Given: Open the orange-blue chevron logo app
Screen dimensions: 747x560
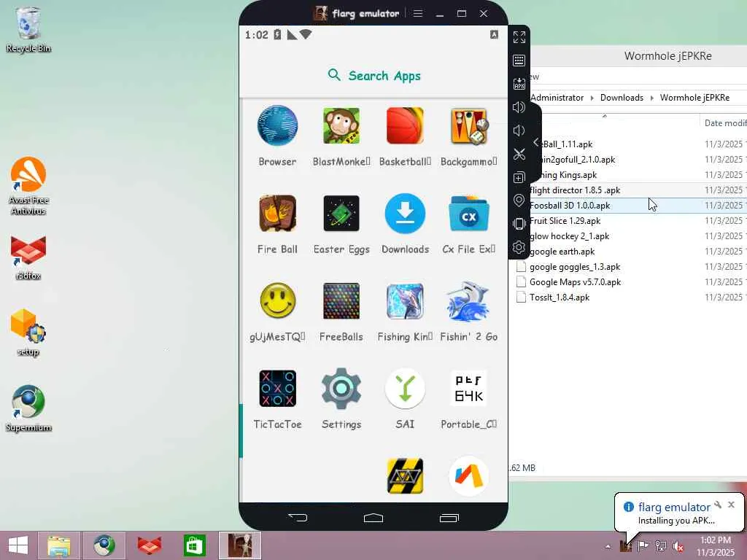Looking at the screenshot, I should tap(469, 476).
